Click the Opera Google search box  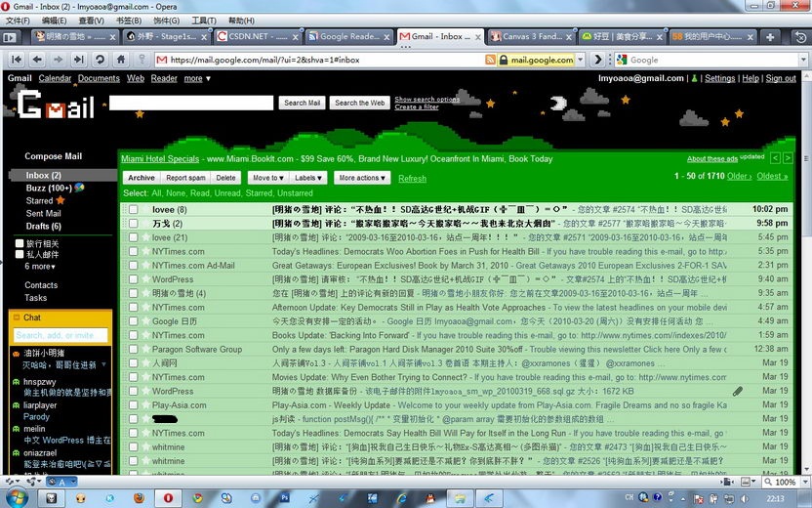pos(713,61)
